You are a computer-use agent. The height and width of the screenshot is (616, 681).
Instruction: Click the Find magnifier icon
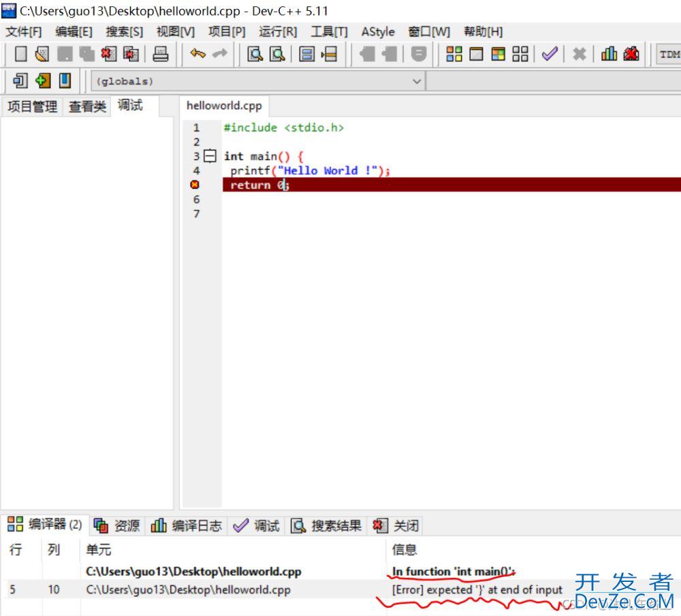pyautogui.click(x=255, y=54)
